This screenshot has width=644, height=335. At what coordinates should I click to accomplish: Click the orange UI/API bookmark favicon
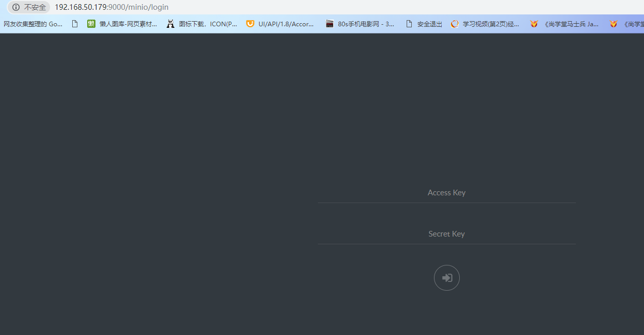tap(250, 24)
